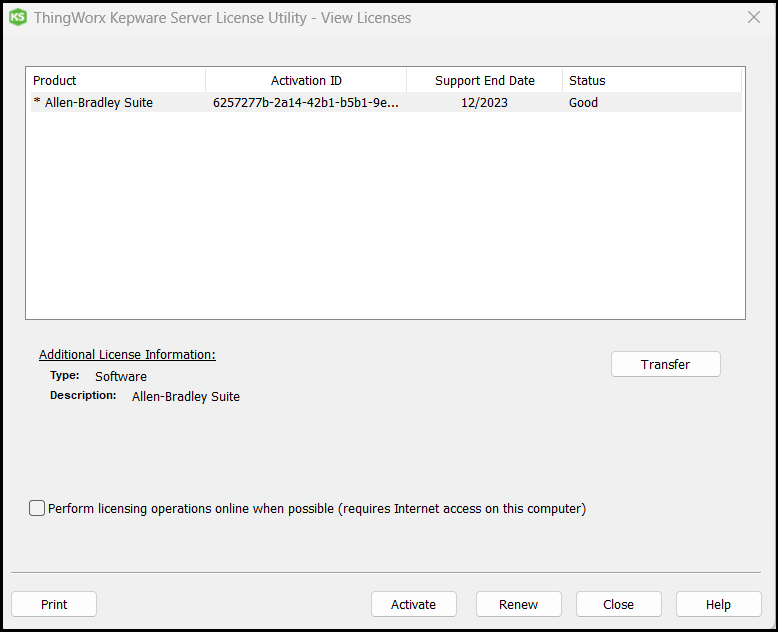The width and height of the screenshot is (778, 632).
Task: Select the Allen-Bradley Suite license row
Action: 98,102
